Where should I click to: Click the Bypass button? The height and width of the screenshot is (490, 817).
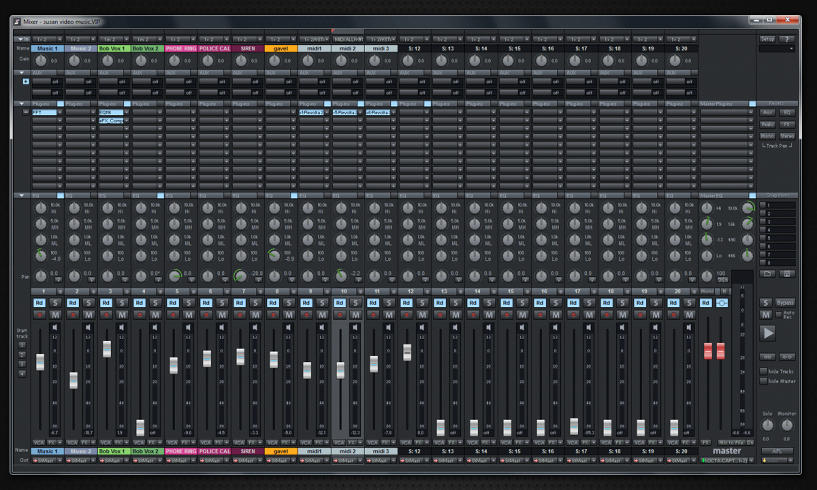point(785,303)
